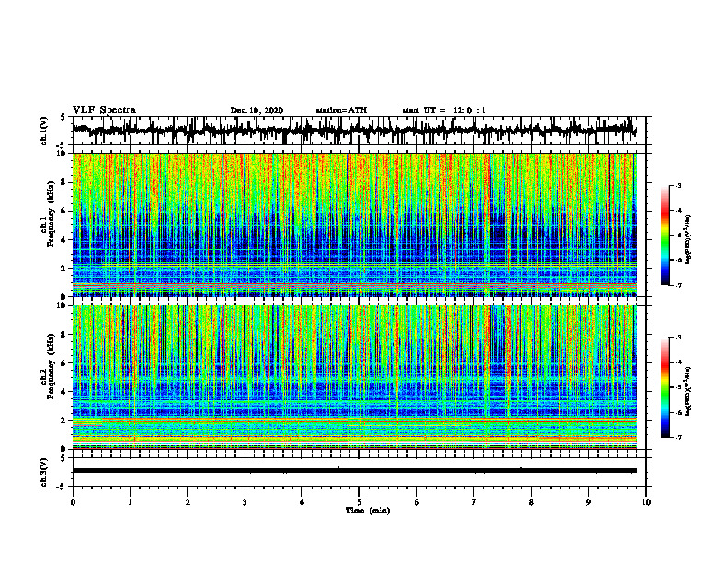Click time axis tick label "10"
728x563 pixels.
point(646,502)
